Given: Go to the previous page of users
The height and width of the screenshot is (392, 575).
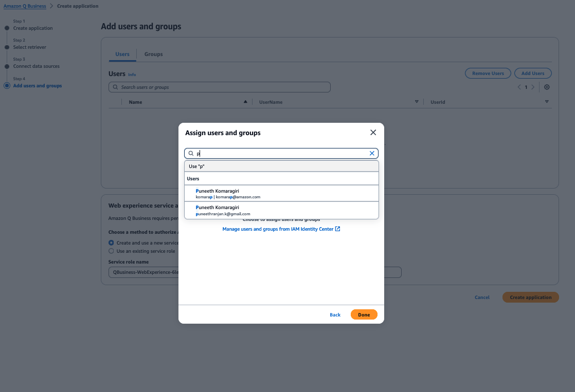Looking at the screenshot, I should coord(519,87).
